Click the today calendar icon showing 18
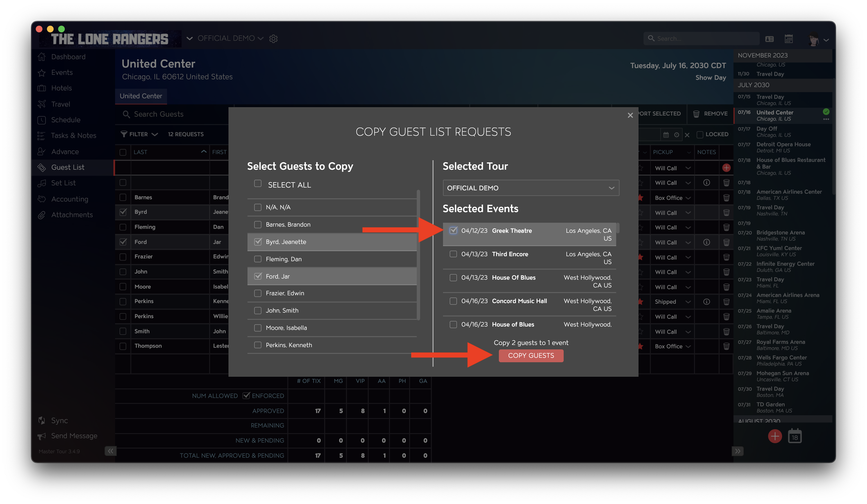Screen dimensions: 867x504 coord(794,436)
